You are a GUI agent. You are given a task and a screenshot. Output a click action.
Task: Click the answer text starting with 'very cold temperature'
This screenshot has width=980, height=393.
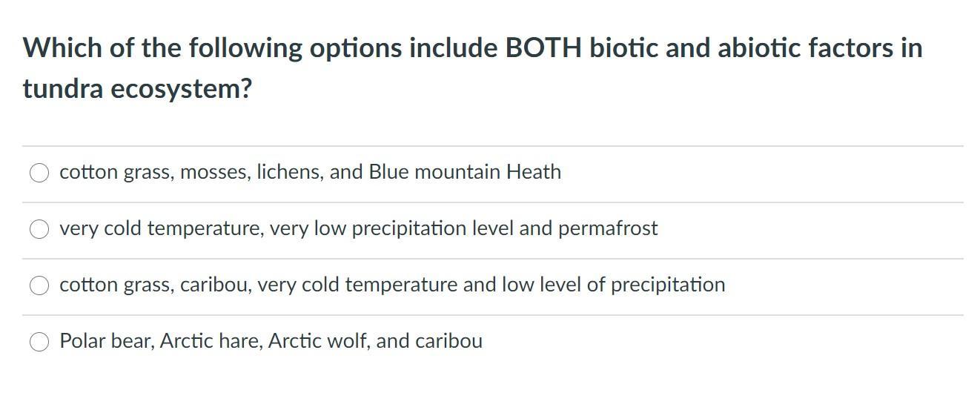[x=358, y=228]
